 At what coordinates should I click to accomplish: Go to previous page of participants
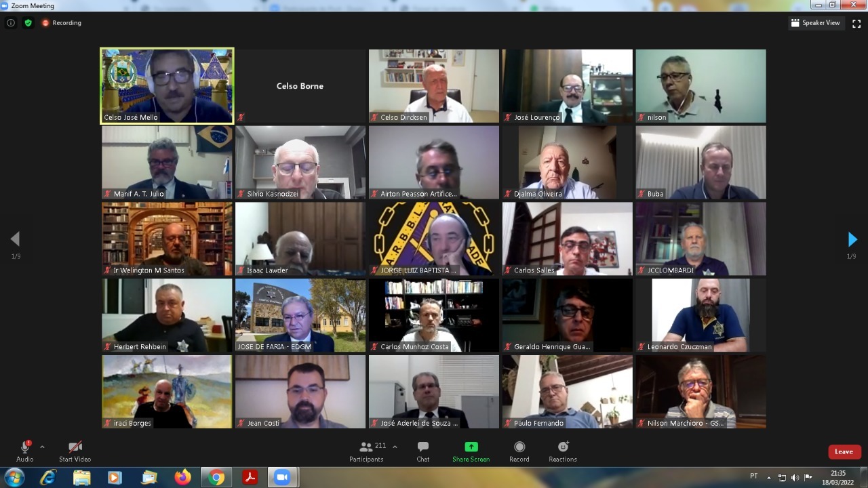coord(15,239)
